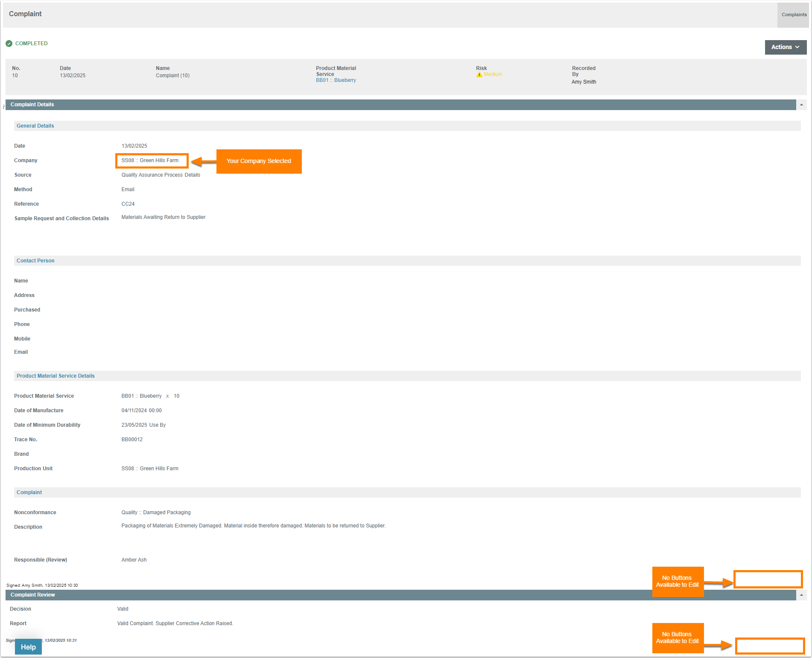This screenshot has height=658, width=812.
Task: Click the Medium risk warning triangle icon
Action: [479, 75]
